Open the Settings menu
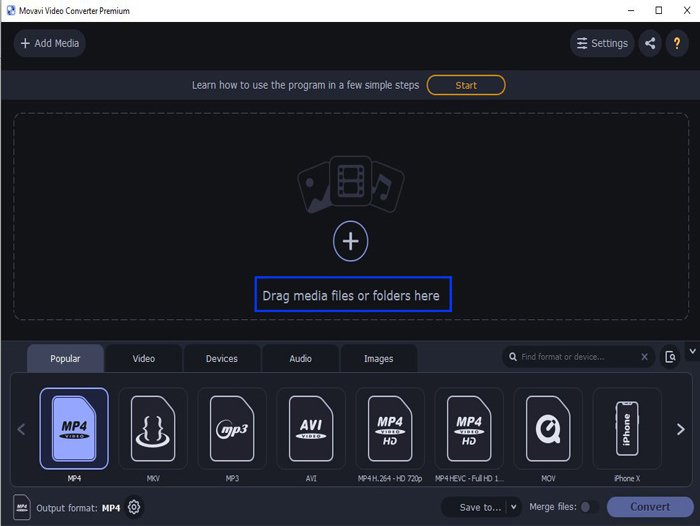Viewport: 700px width, 526px height. point(602,43)
